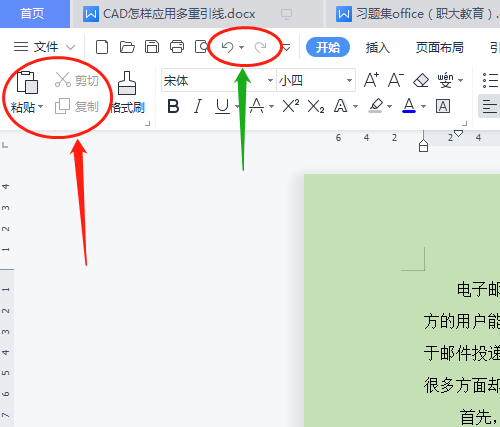Click the New document icon
The width and height of the screenshot is (500, 427).
(x=102, y=47)
